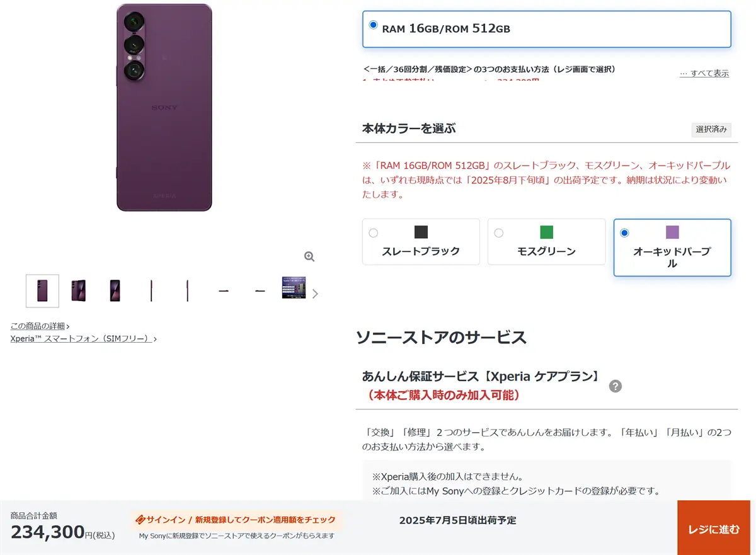Choose the RAM 16GB/ROM 512GB radio option
The image size is (756, 555).
373,25
